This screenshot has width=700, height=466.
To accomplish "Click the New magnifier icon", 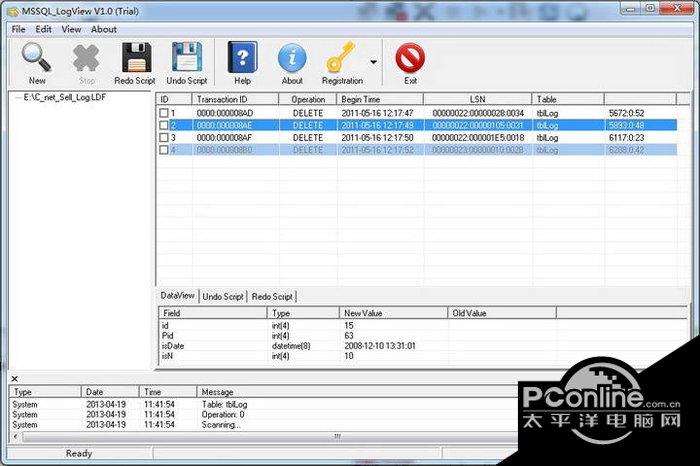I will (37, 57).
